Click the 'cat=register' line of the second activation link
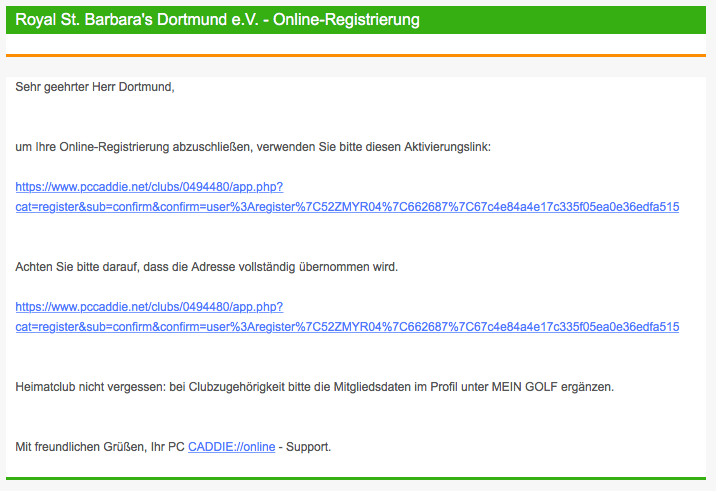The width and height of the screenshot is (716, 491). [347, 327]
